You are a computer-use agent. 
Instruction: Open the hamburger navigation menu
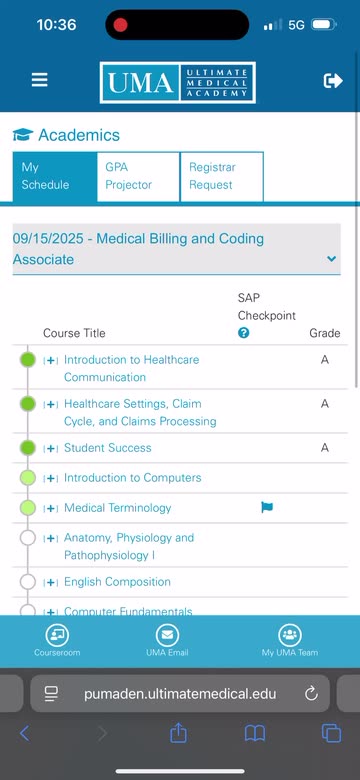tap(40, 80)
